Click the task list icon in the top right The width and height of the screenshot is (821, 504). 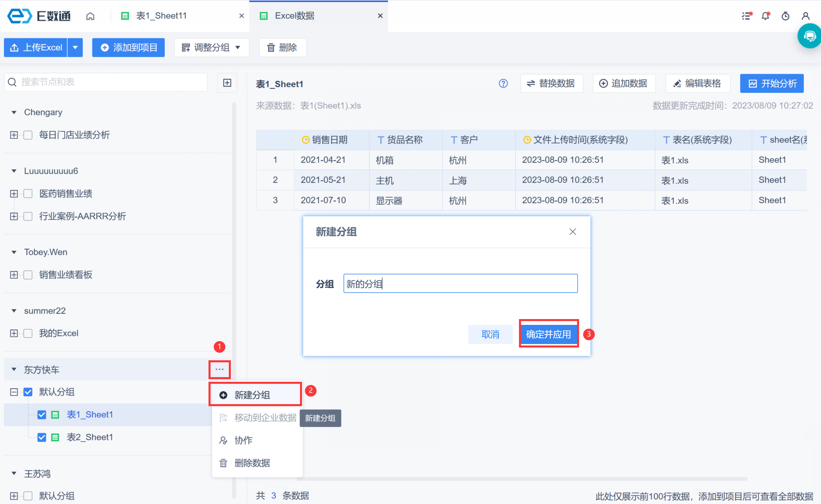point(746,16)
